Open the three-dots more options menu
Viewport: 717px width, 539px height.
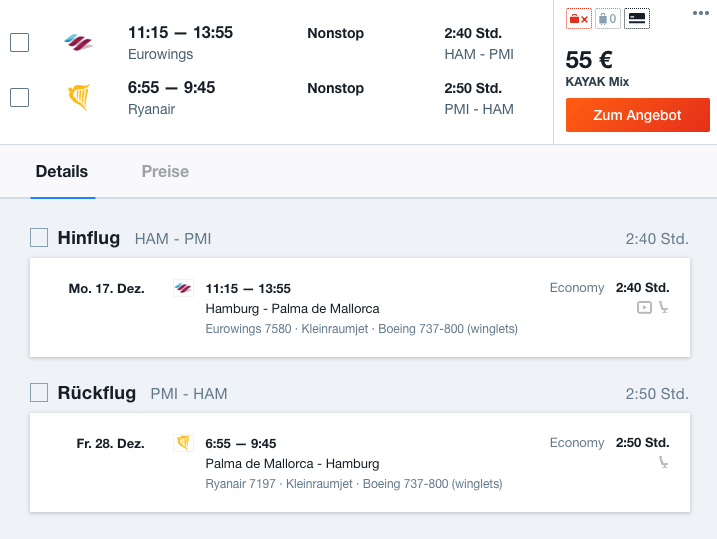pyautogui.click(x=701, y=13)
